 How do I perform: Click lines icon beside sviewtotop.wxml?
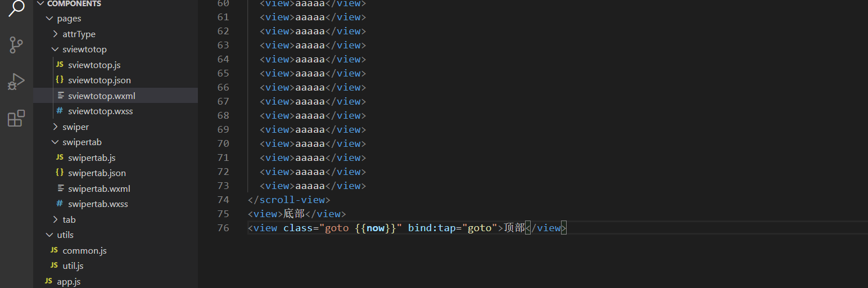(60, 96)
